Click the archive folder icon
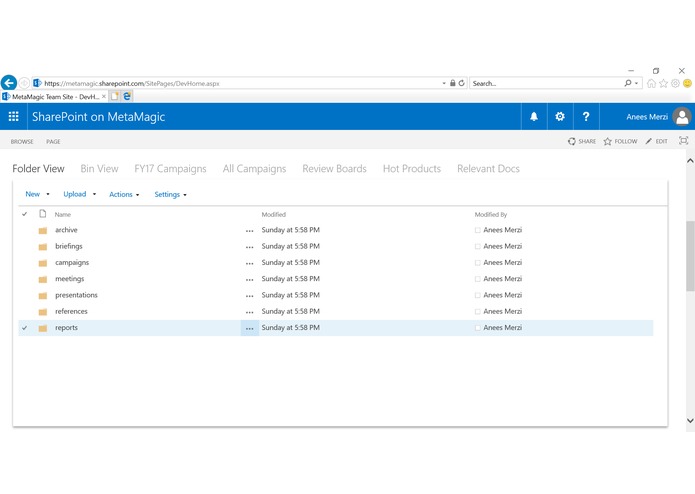 43,230
